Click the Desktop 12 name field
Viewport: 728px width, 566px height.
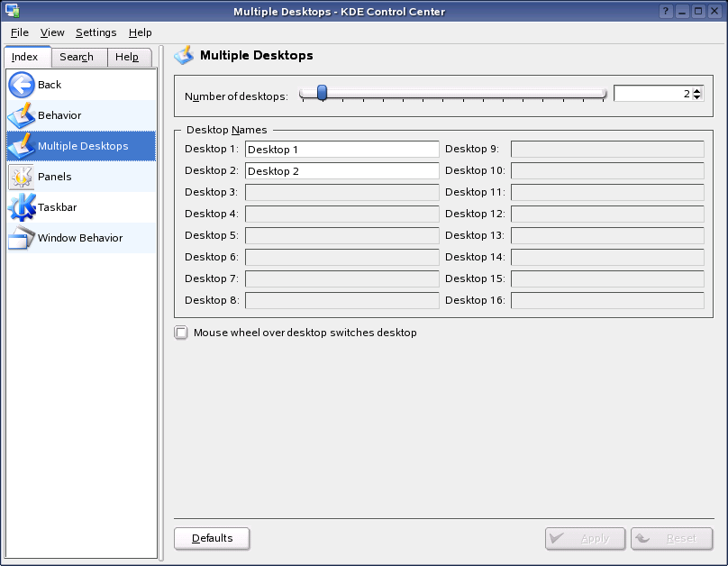607,214
